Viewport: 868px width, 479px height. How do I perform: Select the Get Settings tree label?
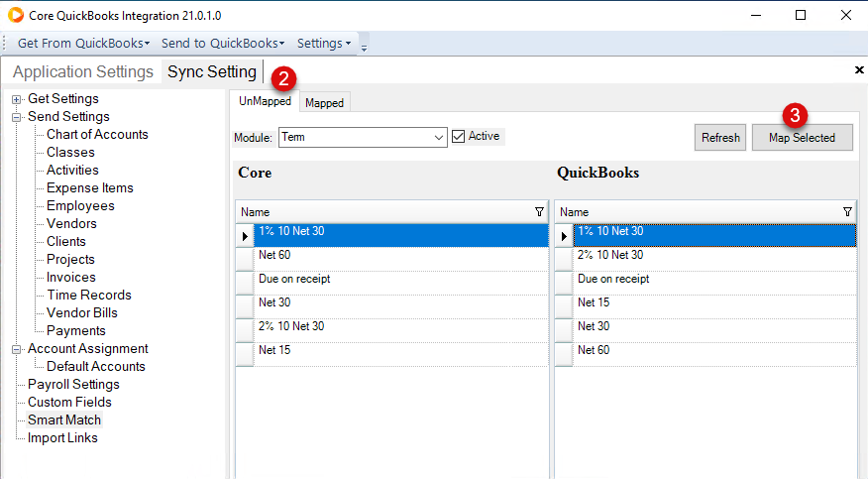[63, 98]
